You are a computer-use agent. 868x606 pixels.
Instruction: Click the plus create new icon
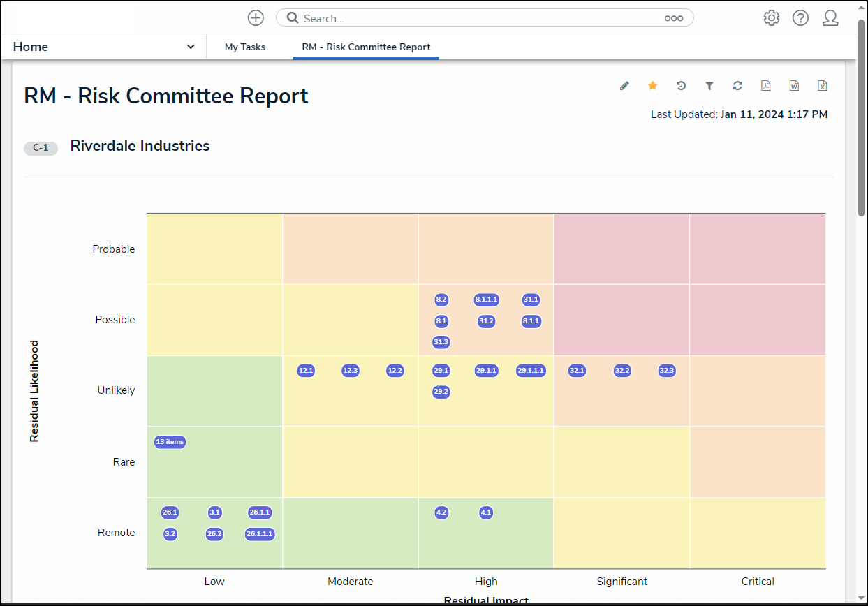256,18
